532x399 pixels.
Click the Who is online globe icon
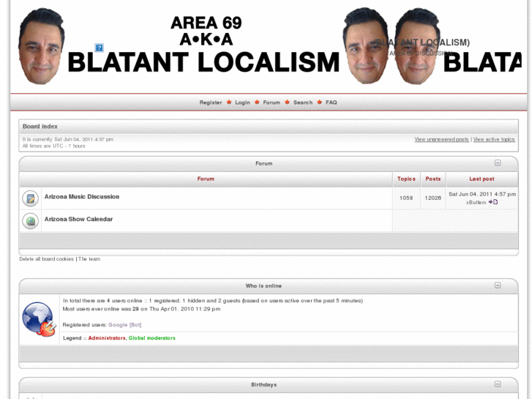(x=39, y=319)
